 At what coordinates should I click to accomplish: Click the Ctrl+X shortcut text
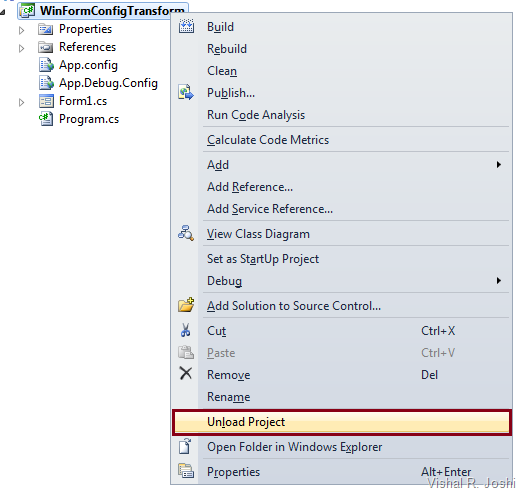pos(438,331)
